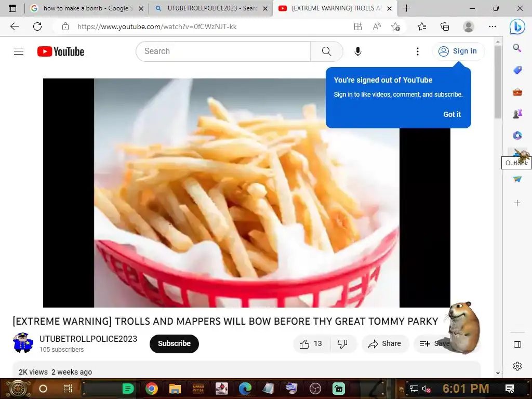Screen dimensions: 532x399
Task: Click the french fries video player
Action: pos(247,193)
